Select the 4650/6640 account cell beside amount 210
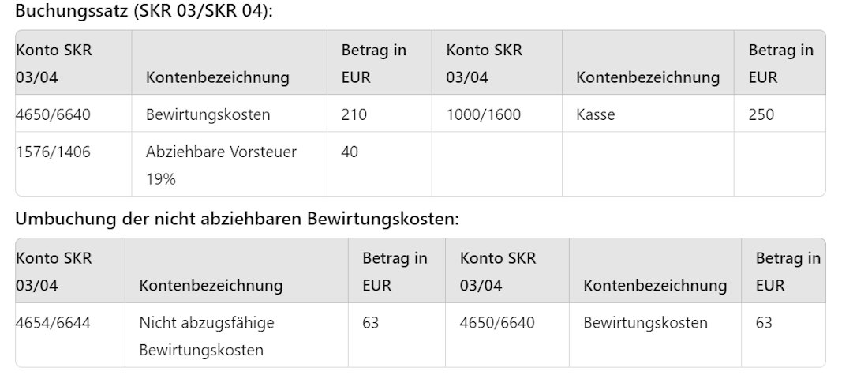 pos(53,114)
